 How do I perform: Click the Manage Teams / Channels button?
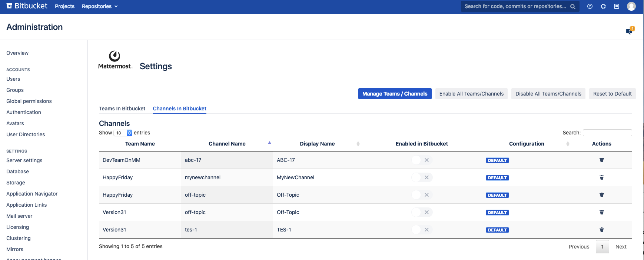[x=395, y=94]
